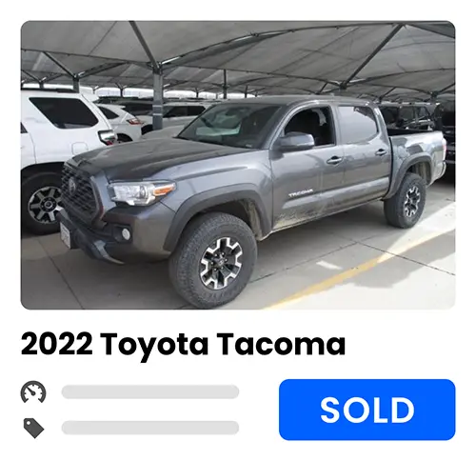Viewport: 476px width, 461px height.
Task: Click the Toyota emblem on grille
Action: [71, 185]
